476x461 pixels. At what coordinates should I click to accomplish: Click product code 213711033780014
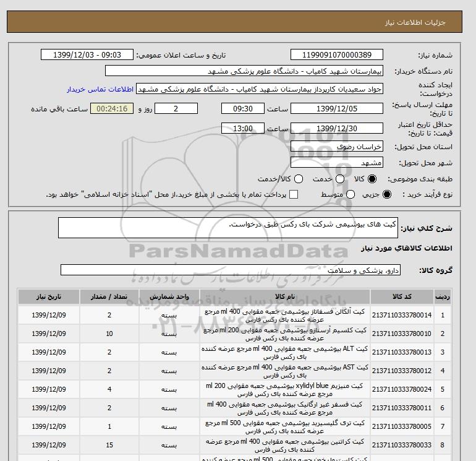pyautogui.click(x=402, y=315)
